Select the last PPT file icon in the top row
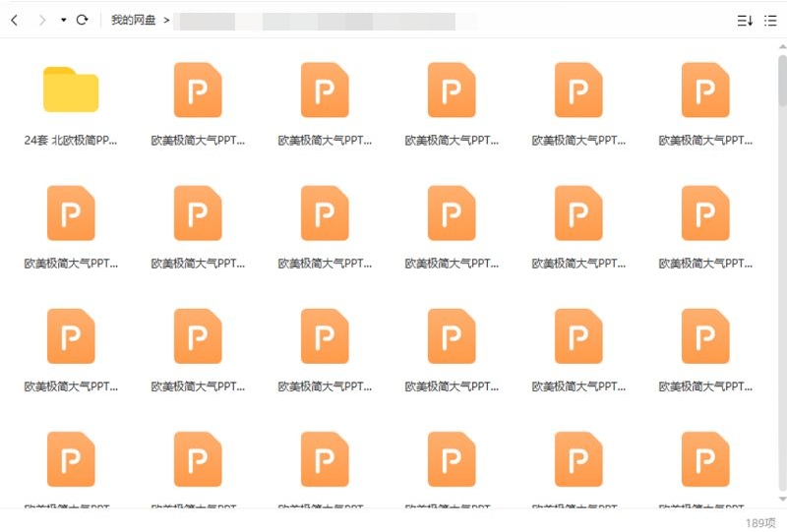This screenshot has height=532, width=787. tap(705, 89)
